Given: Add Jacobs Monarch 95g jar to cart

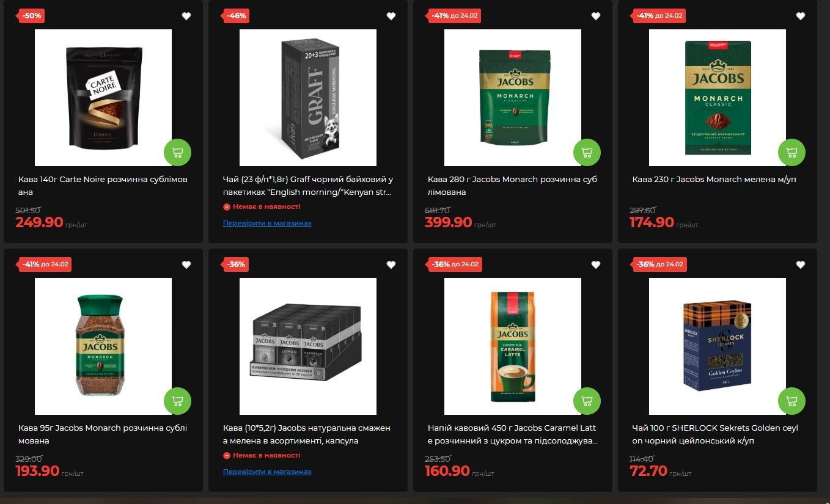Looking at the screenshot, I should [177, 401].
